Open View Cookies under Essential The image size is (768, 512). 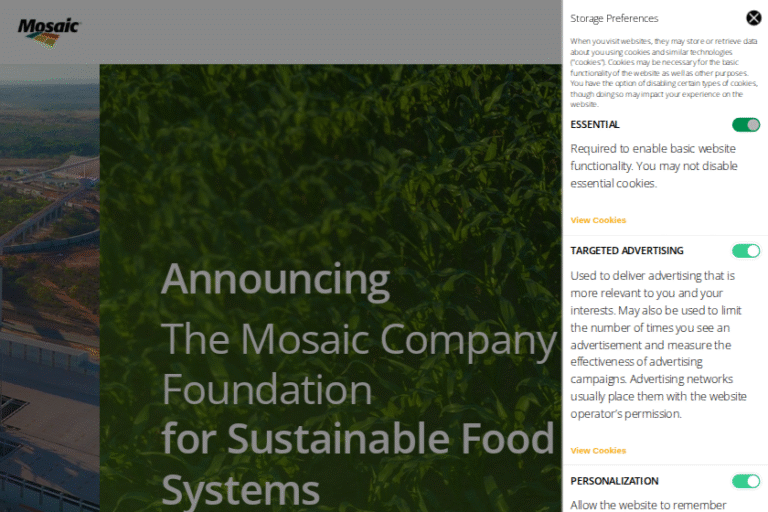tap(598, 220)
